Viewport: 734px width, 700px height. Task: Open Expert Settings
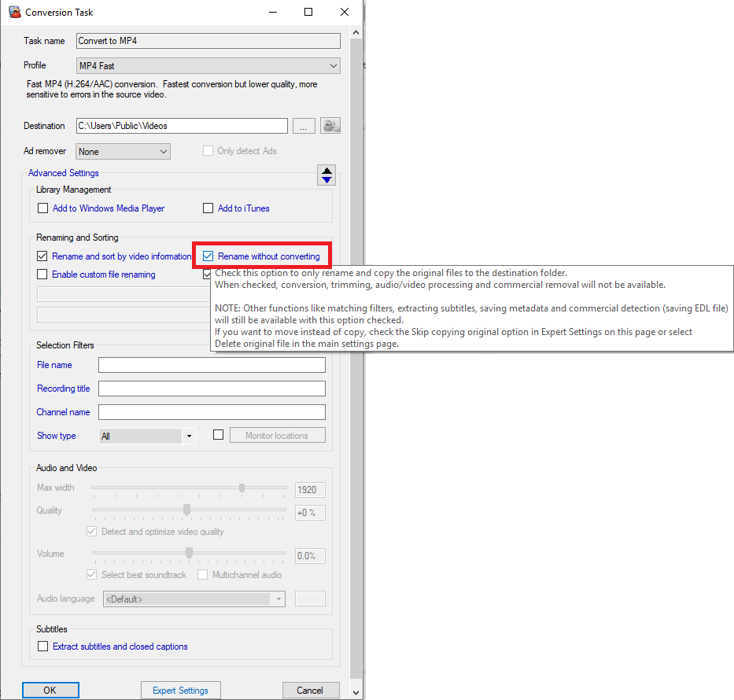pyautogui.click(x=181, y=691)
